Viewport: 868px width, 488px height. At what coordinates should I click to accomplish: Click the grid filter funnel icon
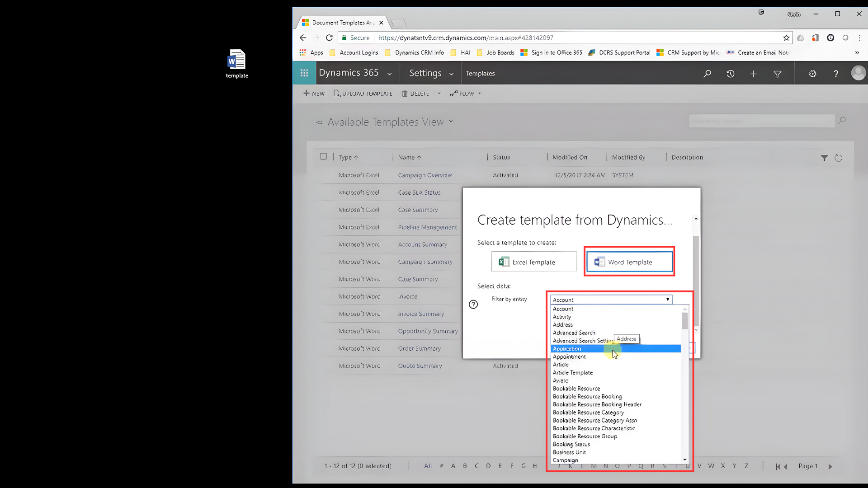click(824, 158)
